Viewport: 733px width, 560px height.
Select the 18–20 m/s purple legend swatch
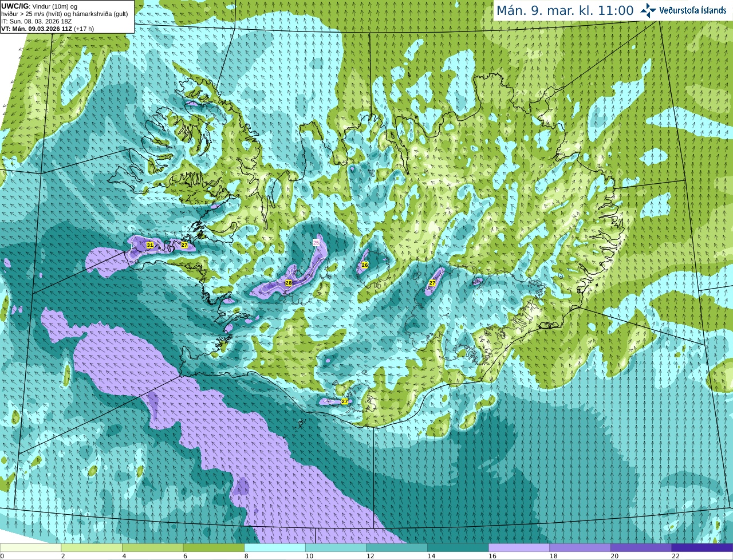[580, 547]
